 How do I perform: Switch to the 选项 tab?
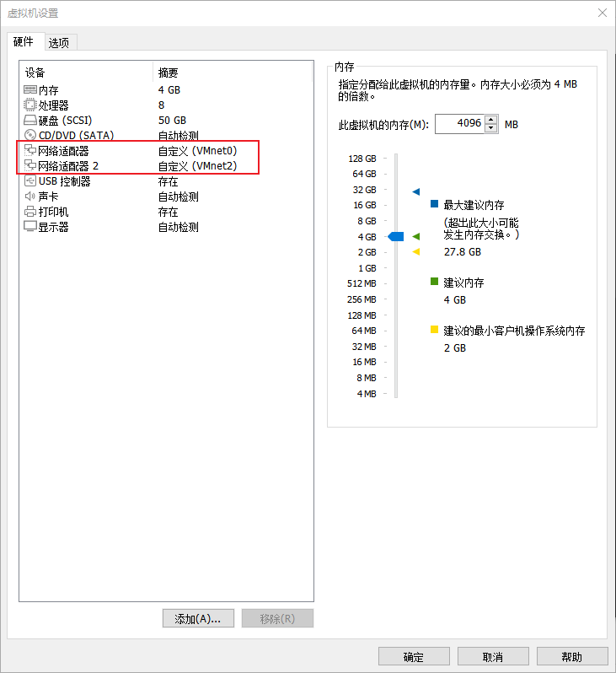pyautogui.click(x=59, y=43)
